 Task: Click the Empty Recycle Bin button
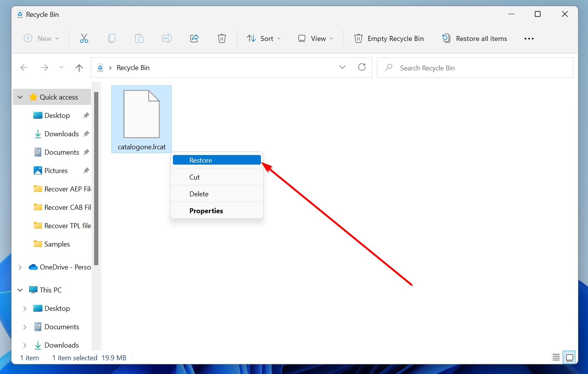(x=389, y=38)
